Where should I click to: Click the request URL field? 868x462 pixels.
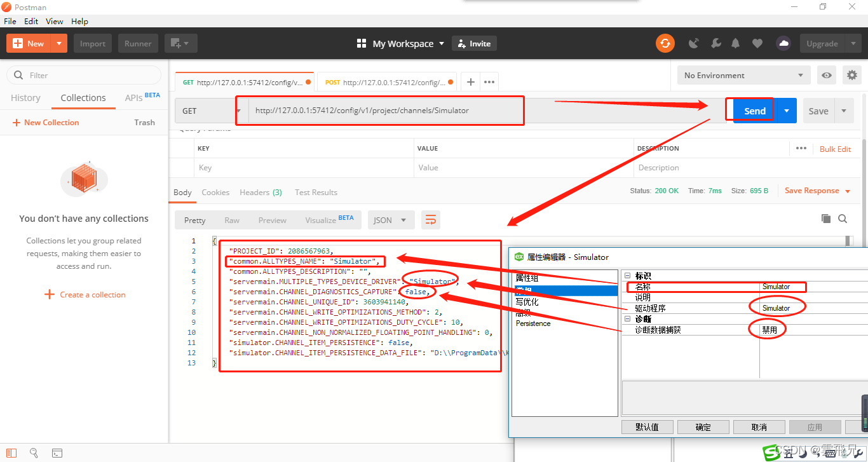[486, 111]
